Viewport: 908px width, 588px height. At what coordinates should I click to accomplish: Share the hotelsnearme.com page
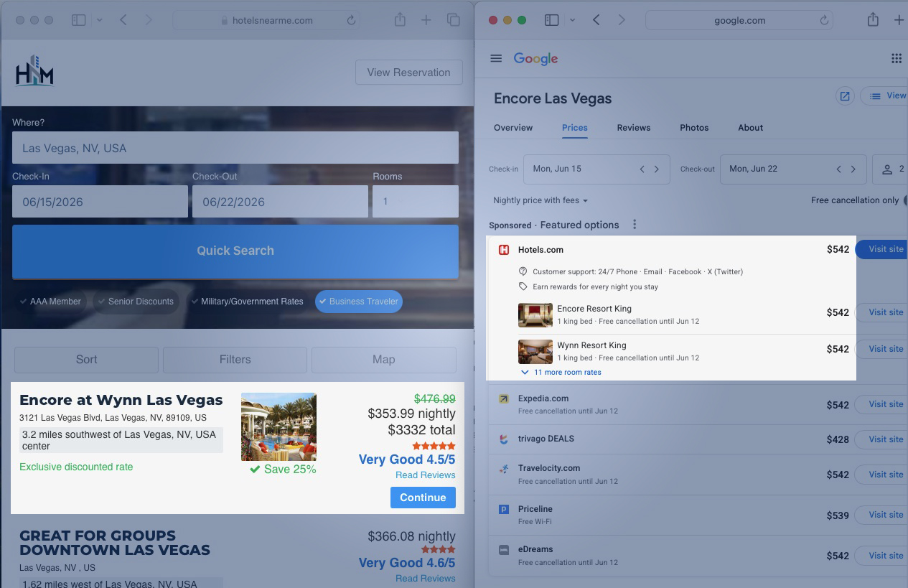400,19
